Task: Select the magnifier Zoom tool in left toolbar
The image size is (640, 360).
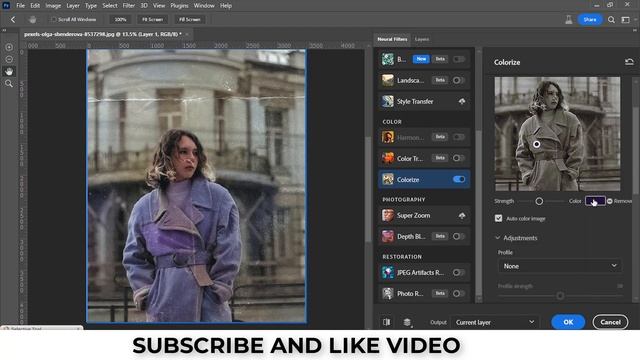Action: tap(9, 84)
